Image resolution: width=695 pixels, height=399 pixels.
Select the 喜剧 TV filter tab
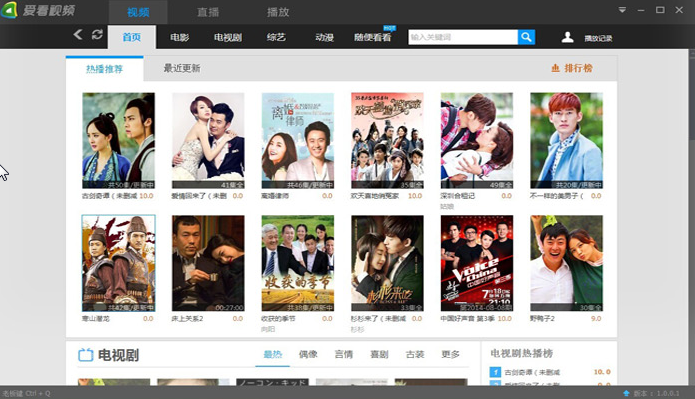(x=379, y=354)
